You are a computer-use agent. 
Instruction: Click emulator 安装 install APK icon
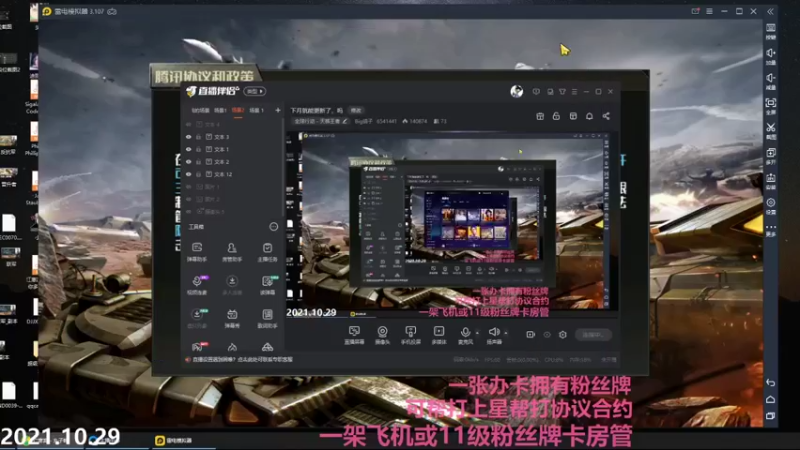pos(771,181)
